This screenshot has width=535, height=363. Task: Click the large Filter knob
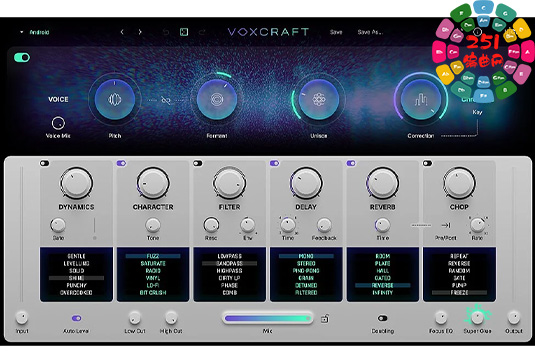[x=229, y=183]
